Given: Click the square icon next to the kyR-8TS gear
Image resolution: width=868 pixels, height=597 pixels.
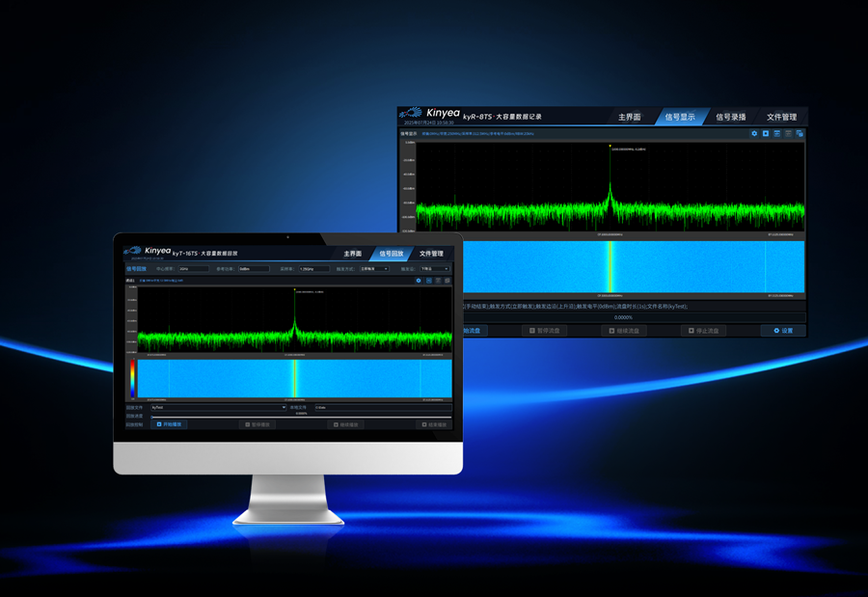Looking at the screenshot, I should pyautogui.click(x=766, y=133).
